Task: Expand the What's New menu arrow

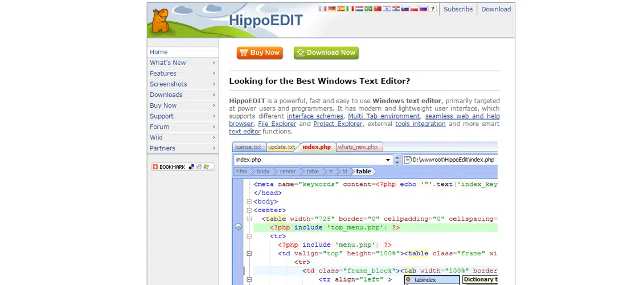Action: (214, 63)
